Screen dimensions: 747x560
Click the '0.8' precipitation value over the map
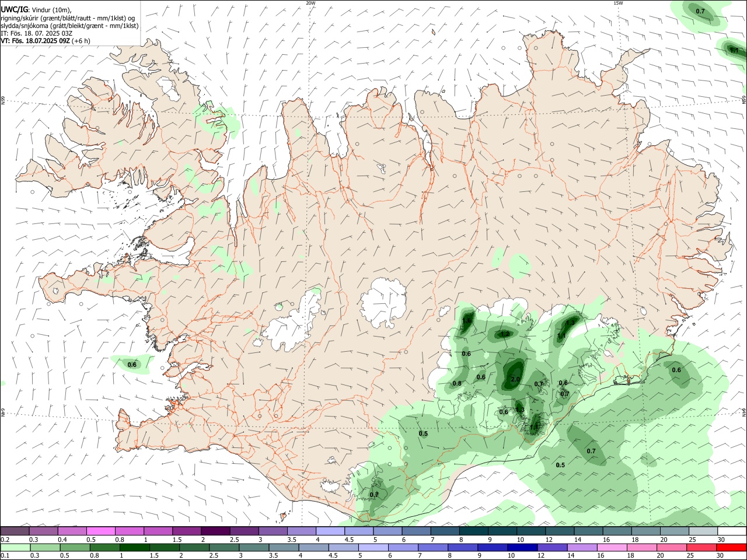pyautogui.click(x=457, y=383)
